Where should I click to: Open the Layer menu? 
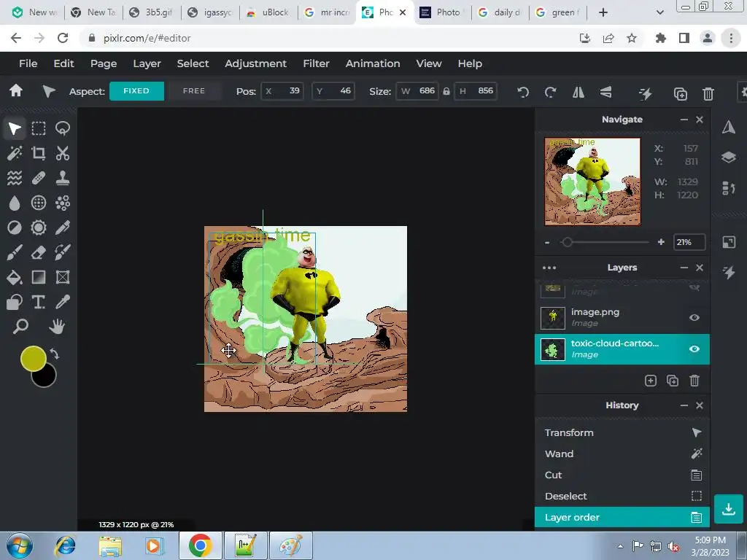click(147, 63)
